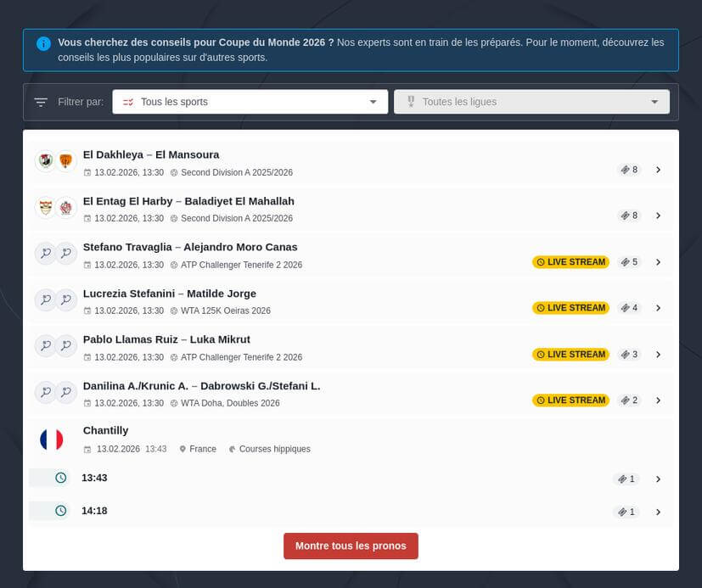Viewport: 702px width, 588px height.
Task: Click the clock icon beside 14:18 race
Action: (x=60, y=511)
